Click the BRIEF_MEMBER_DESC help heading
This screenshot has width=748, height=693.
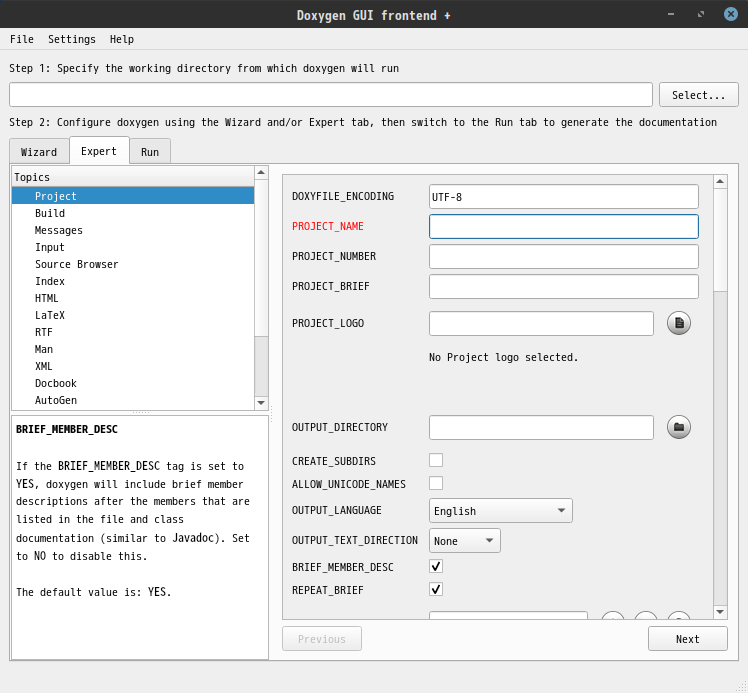pos(67,429)
